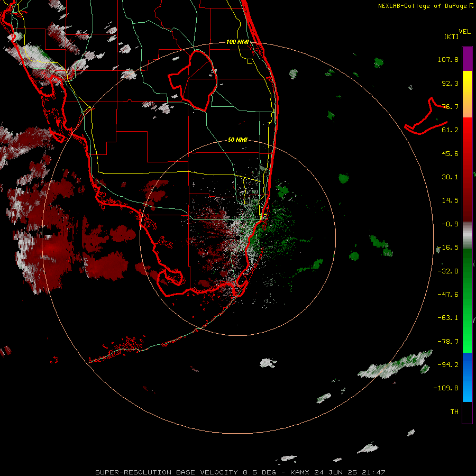Click the 100 NMI range ring label

[237, 42]
